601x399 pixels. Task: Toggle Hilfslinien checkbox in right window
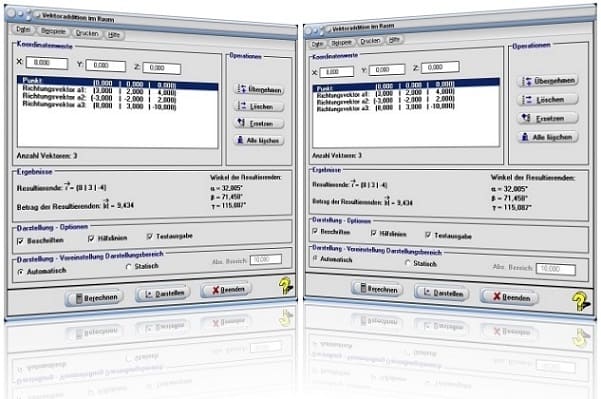(x=374, y=233)
